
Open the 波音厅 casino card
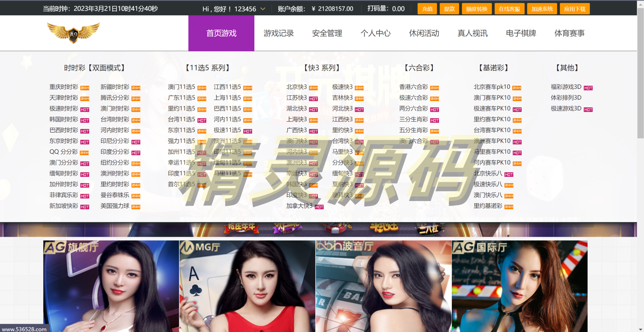click(384, 286)
